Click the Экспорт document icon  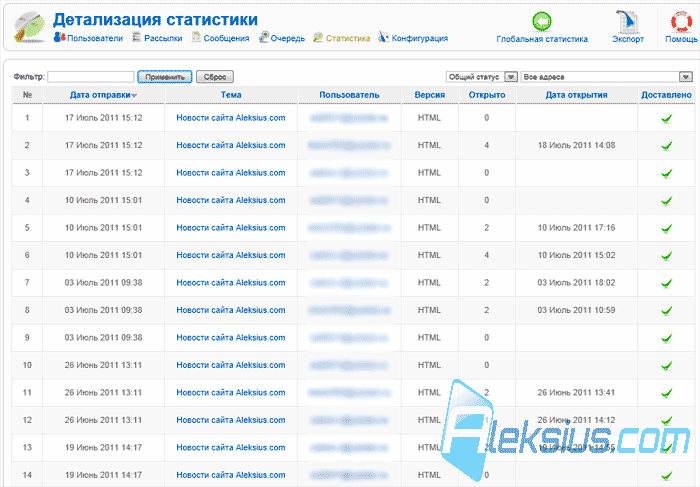628,21
